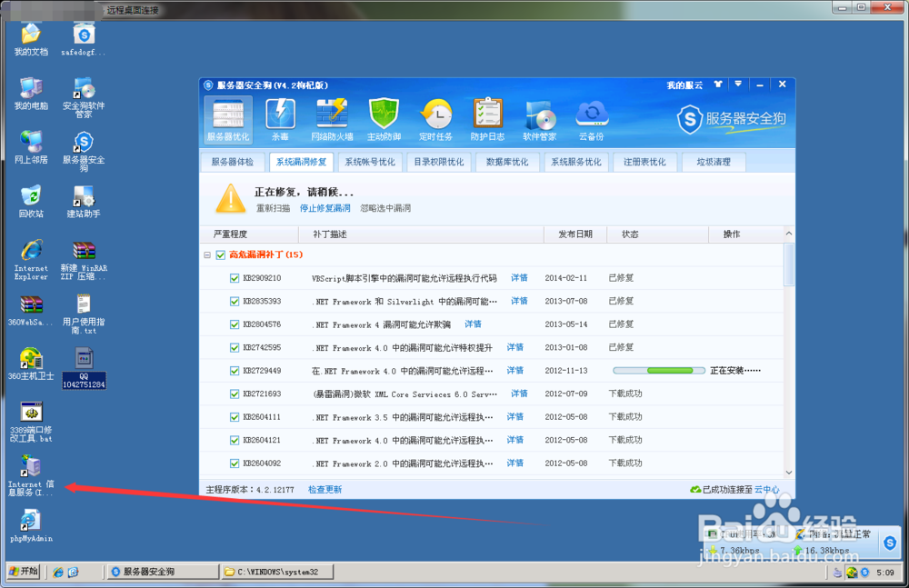The width and height of the screenshot is (909, 588).
Task: Open QQ 1042751284 desktop file
Action: click(x=84, y=368)
